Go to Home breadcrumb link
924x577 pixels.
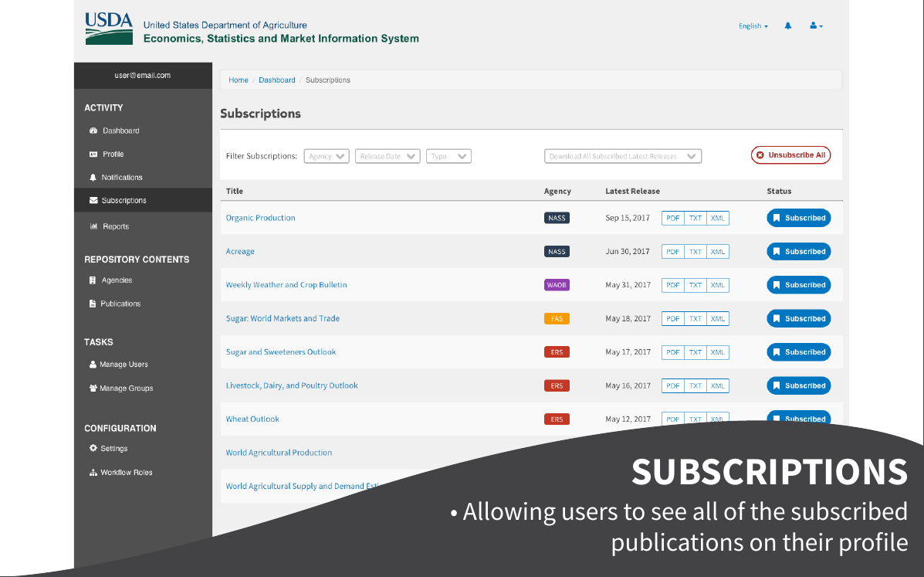point(238,80)
